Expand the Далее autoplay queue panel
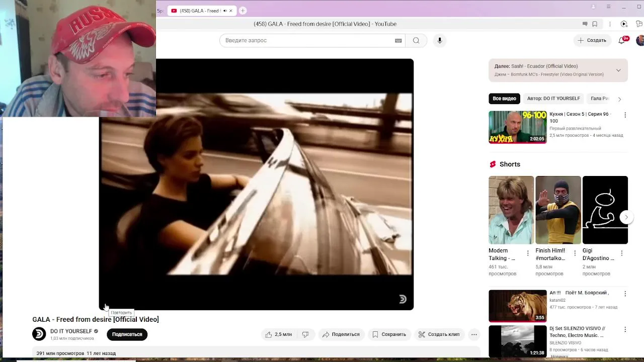Image resolution: width=644 pixels, height=362 pixels. click(x=618, y=70)
